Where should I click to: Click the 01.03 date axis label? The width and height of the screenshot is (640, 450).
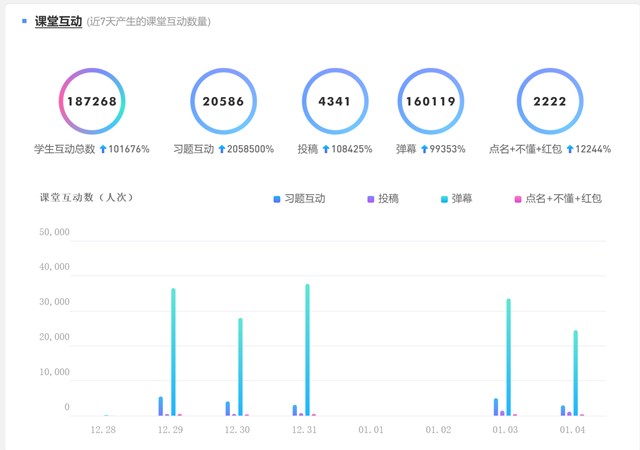pyautogui.click(x=505, y=430)
